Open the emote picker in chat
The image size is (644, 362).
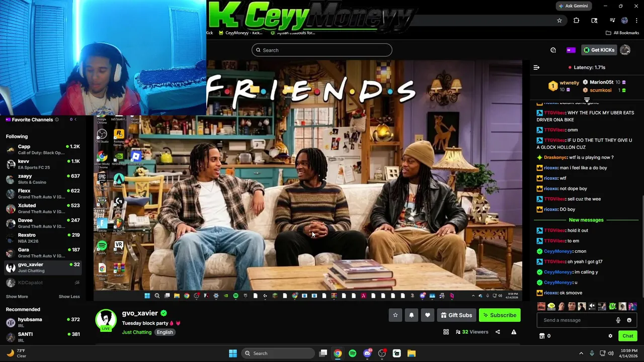pyautogui.click(x=629, y=320)
